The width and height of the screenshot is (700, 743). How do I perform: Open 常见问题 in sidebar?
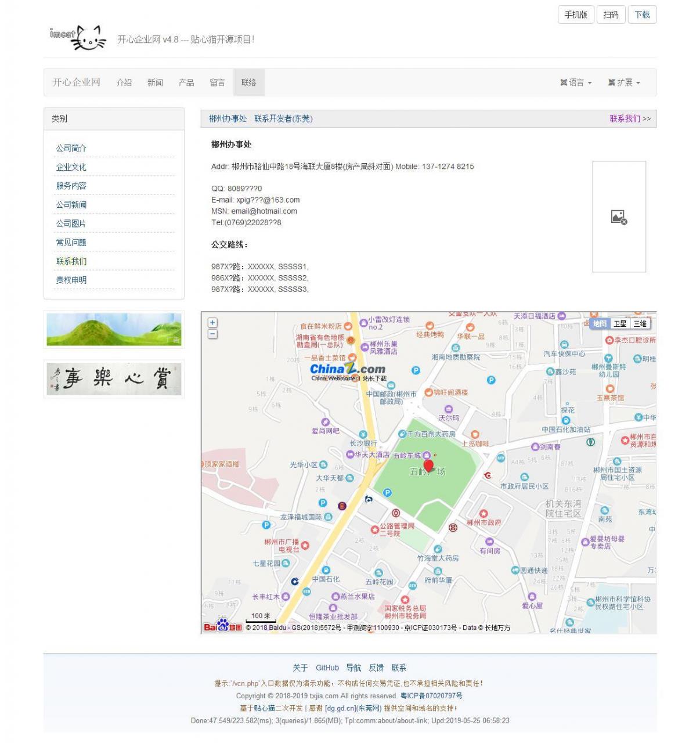71,242
